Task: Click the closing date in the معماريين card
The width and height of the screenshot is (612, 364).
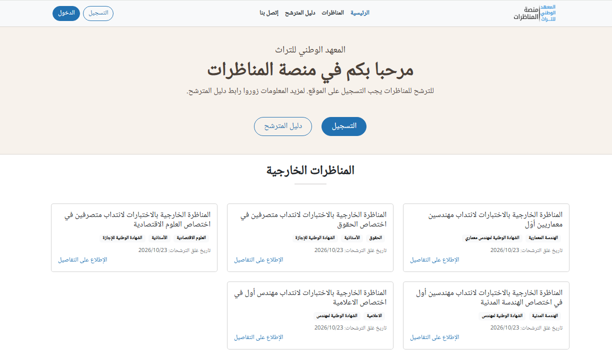Action: 526,250
